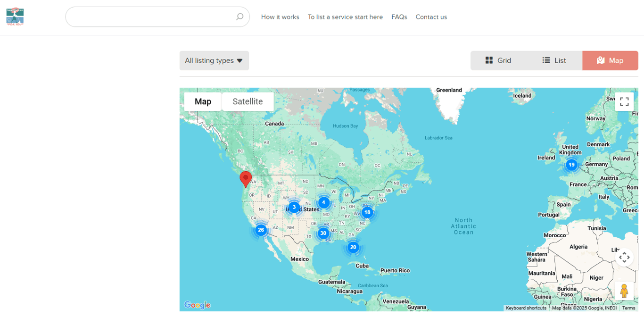Open the cluster of 30 listings
The image size is (644, 317).
coord(323,233)
